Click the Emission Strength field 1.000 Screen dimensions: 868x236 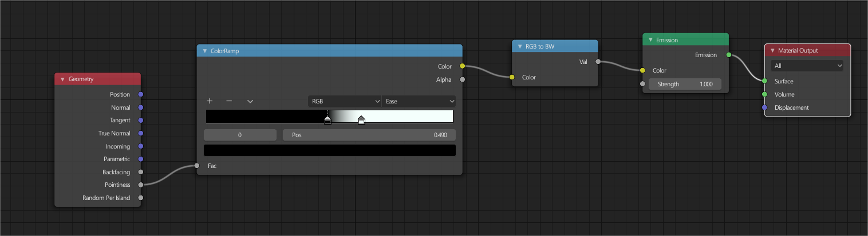[685, 84]
